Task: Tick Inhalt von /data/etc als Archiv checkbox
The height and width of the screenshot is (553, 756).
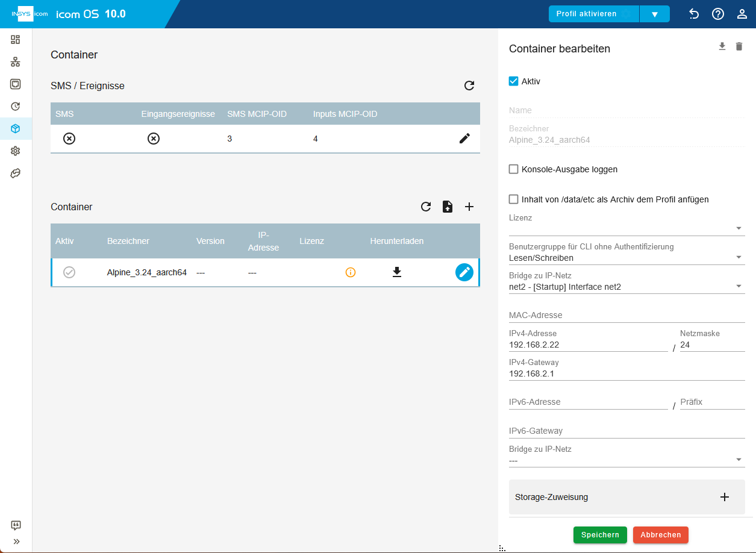Action: point(514,199)
